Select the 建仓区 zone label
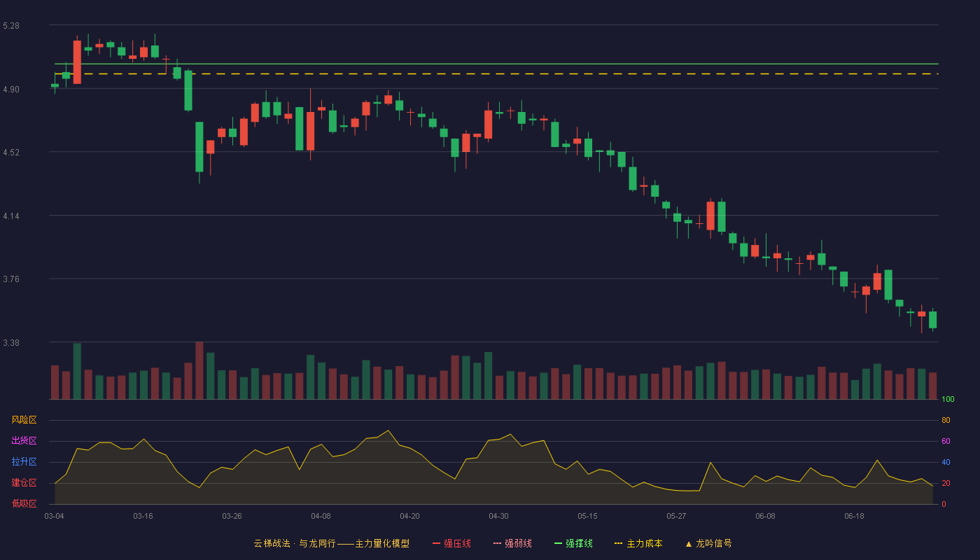This screenshot has width=980, height=560. [x=24, y=483]
